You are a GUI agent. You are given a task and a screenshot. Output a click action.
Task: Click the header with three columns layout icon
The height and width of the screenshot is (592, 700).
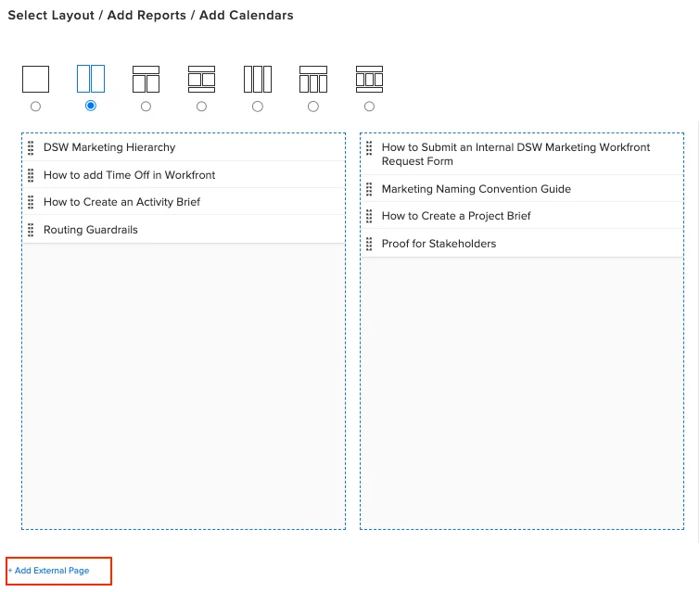click(313, 79)
